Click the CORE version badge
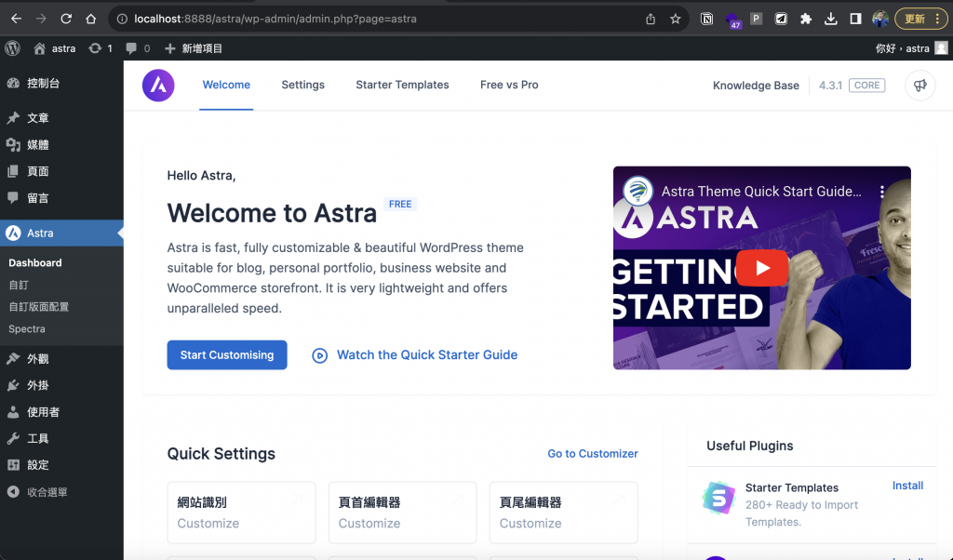Screen dimensions: 953x560 pos(866,86)
